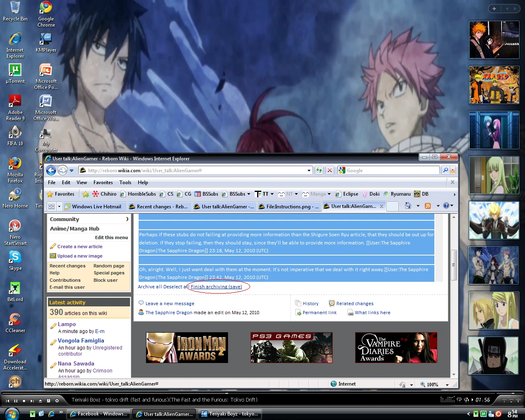Open the Recent changes sidebar link

tap(68, 266)
